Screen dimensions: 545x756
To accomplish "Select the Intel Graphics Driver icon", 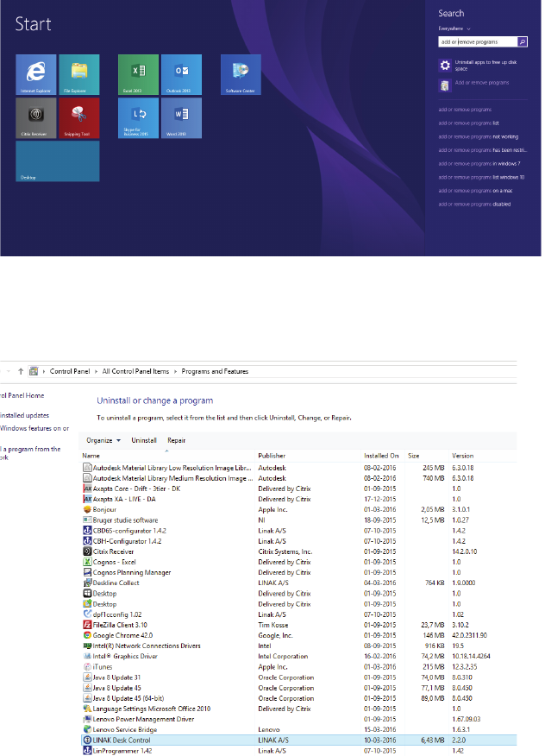I will click(x=87, y=656).
